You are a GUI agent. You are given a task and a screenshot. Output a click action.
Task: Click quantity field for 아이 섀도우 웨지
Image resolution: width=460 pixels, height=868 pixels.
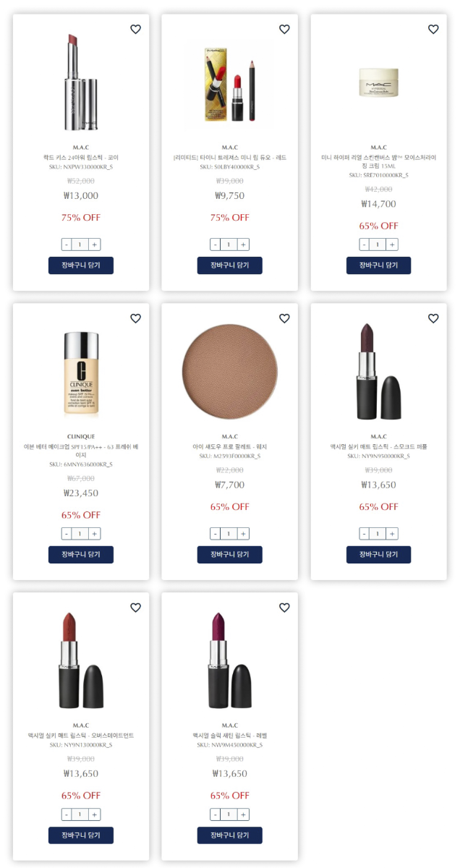point(229,534)
